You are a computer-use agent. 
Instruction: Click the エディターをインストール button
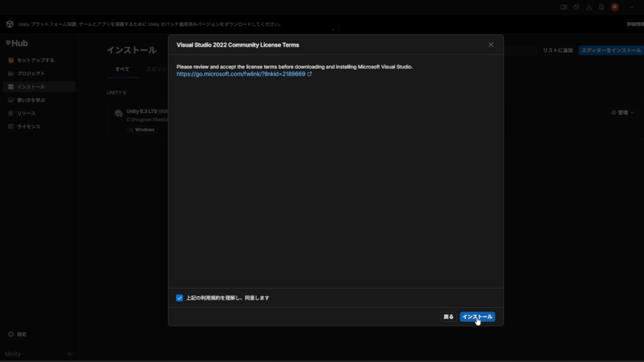(611, 50)
